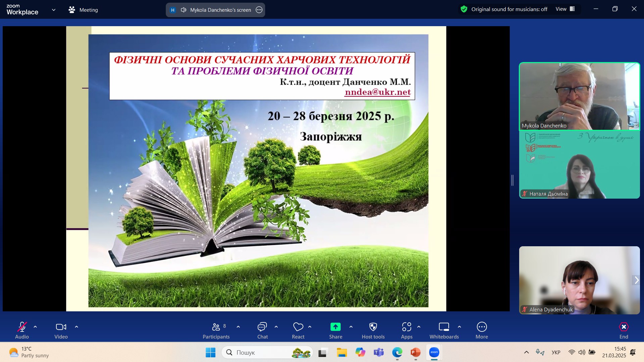Click the red End meeting button
Viewport: 644px width, 362px height.
click(624, 330)
